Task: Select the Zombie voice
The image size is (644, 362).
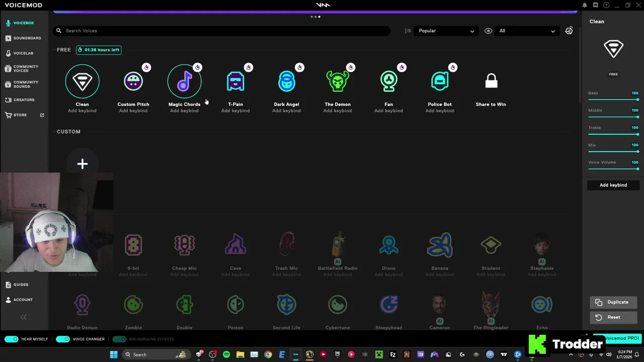Action: click(133, 305)
